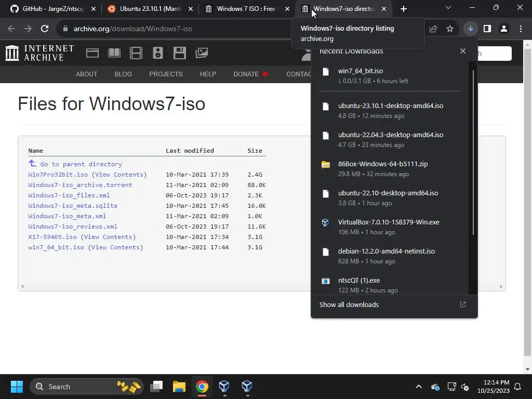Viewport: 532px width, 399px height.
Task: Open ABOUT menu item
Action: click(87, 74)
